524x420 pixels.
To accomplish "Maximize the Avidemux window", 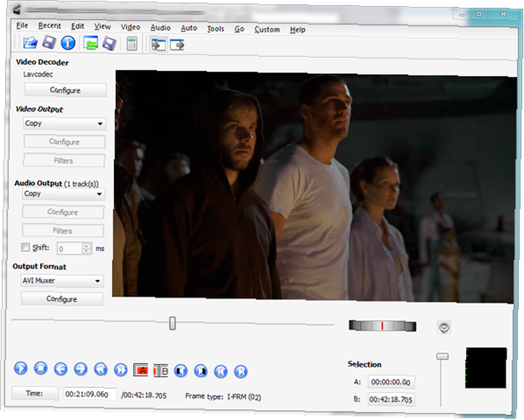I will (479, 14).
